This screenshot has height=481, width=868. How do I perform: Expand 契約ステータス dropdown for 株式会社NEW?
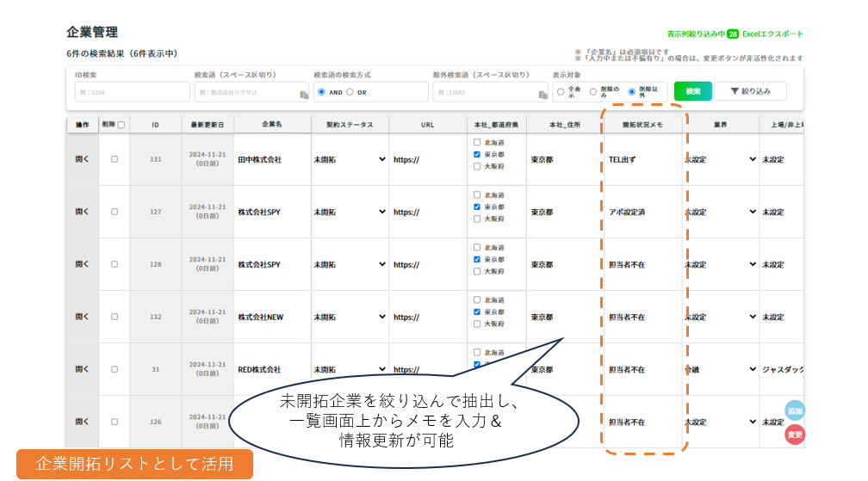(x=350, y=317)
